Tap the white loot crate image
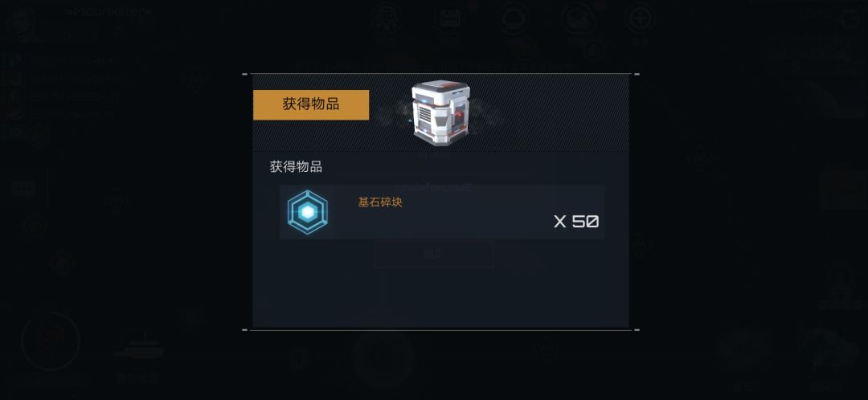Image resolution: width=868 pixels, height=400 pixels. 439,113
